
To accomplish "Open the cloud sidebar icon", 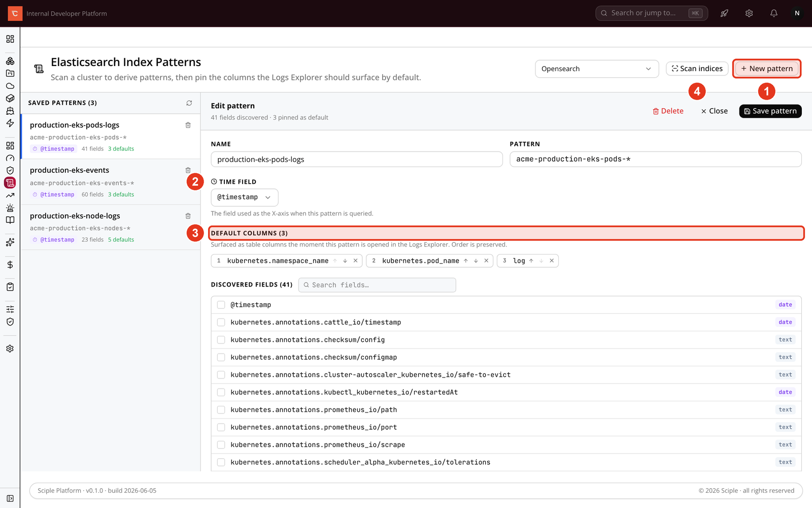I will coord(10,86).
